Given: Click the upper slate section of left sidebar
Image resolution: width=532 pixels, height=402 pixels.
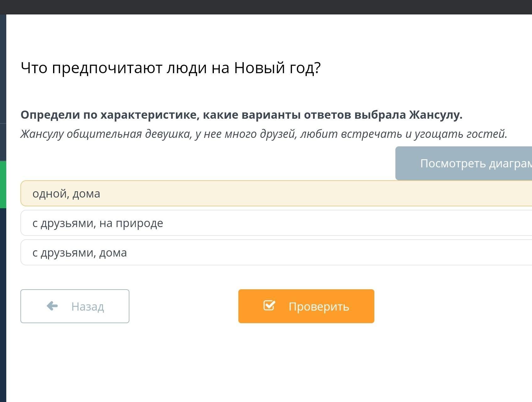Looking at the screenshot, I should (x=3, y=69).
